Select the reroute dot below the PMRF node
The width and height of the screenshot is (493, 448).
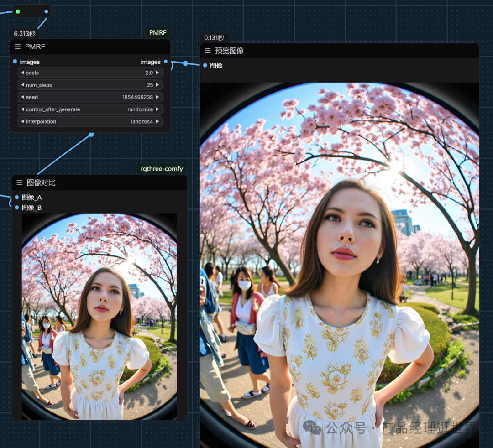coord(91,135)
